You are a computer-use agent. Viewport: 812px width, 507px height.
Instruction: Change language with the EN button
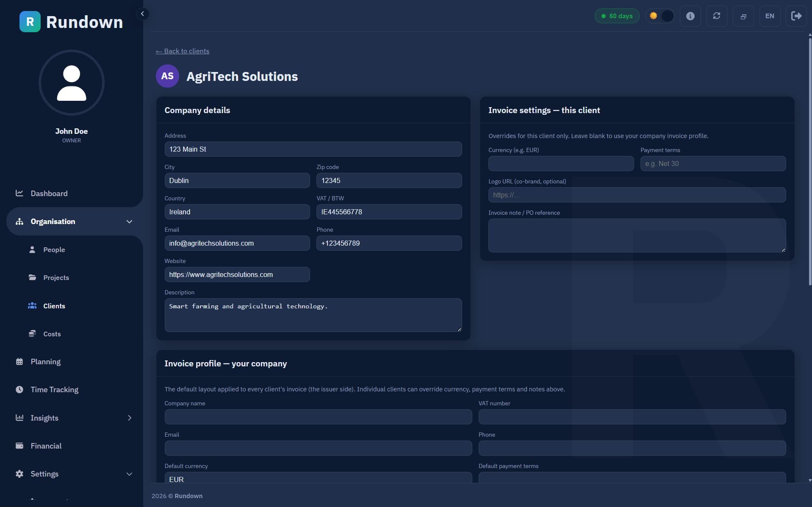pyautogui.click(x=770, y=16)
